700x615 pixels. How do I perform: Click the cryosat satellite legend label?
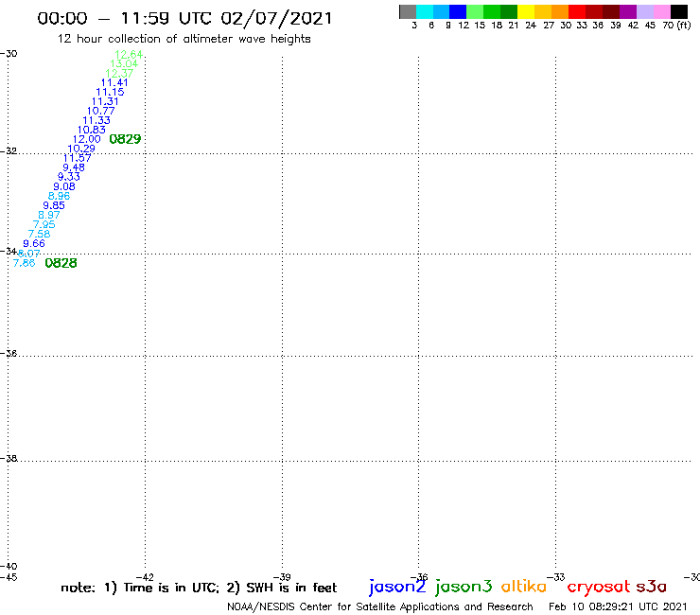click(x=599, y=587)
